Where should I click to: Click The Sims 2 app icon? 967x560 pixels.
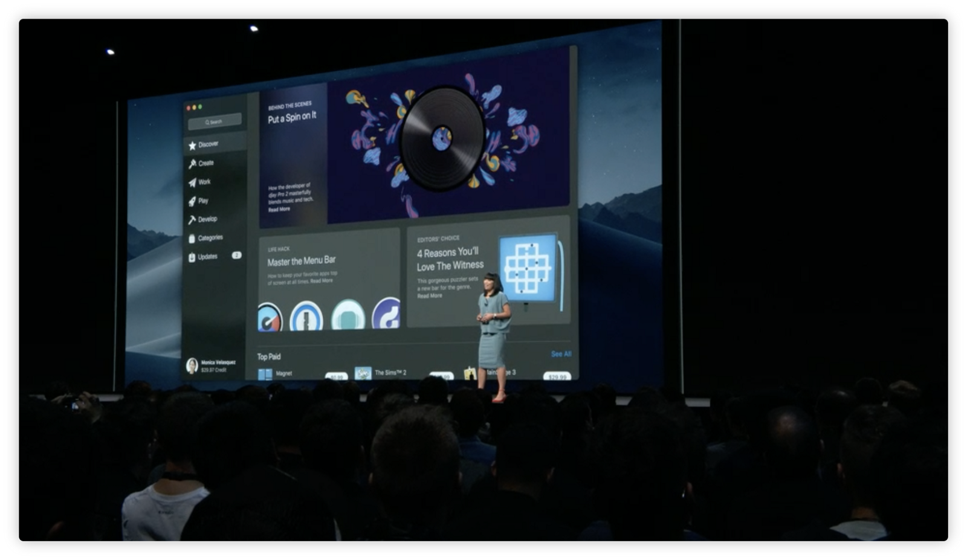click(363, 373)
